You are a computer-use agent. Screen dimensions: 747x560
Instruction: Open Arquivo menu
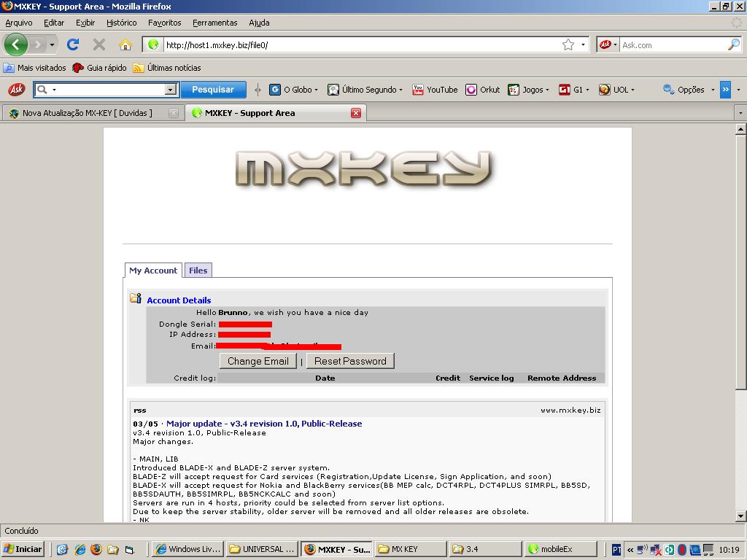tap(18, 23)
